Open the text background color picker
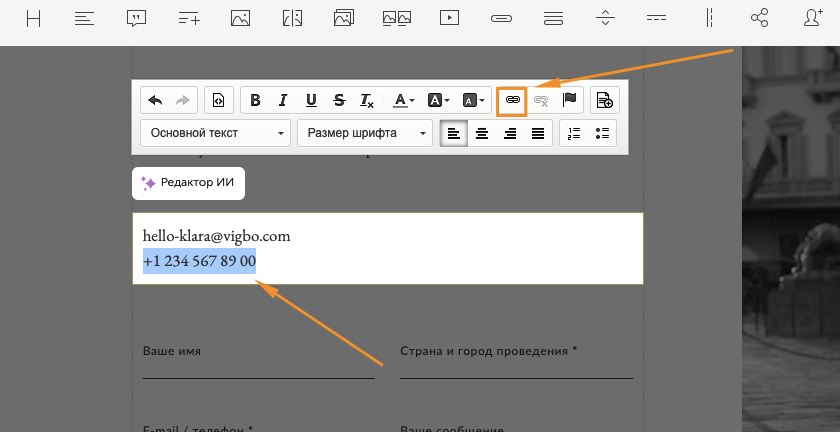840x432 pixels. coord(438,100)
